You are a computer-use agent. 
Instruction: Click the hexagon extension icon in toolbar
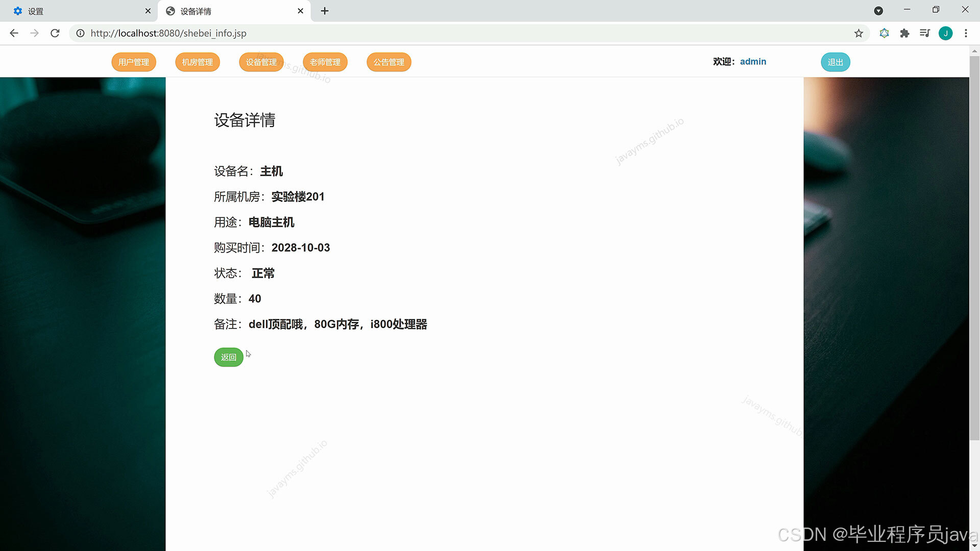pyautogui.click(x=884, y=33)
